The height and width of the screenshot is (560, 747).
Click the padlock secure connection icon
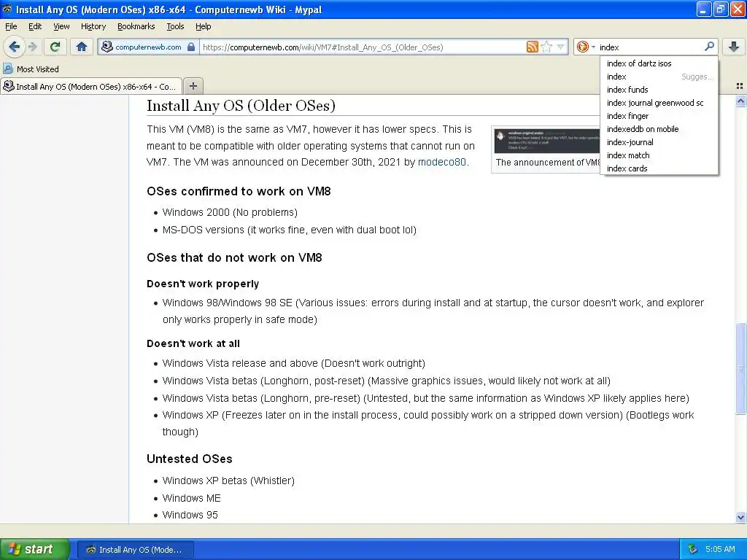tap(191, 47)
